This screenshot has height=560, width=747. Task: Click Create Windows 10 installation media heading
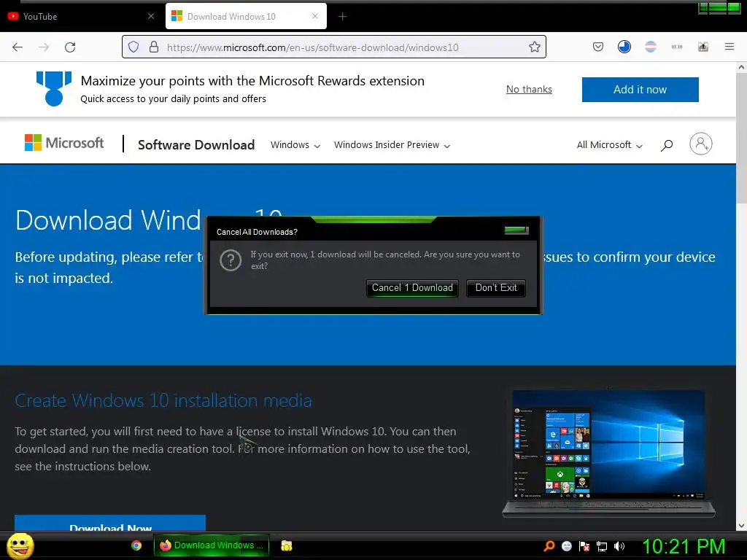click(x=163, y=400)
